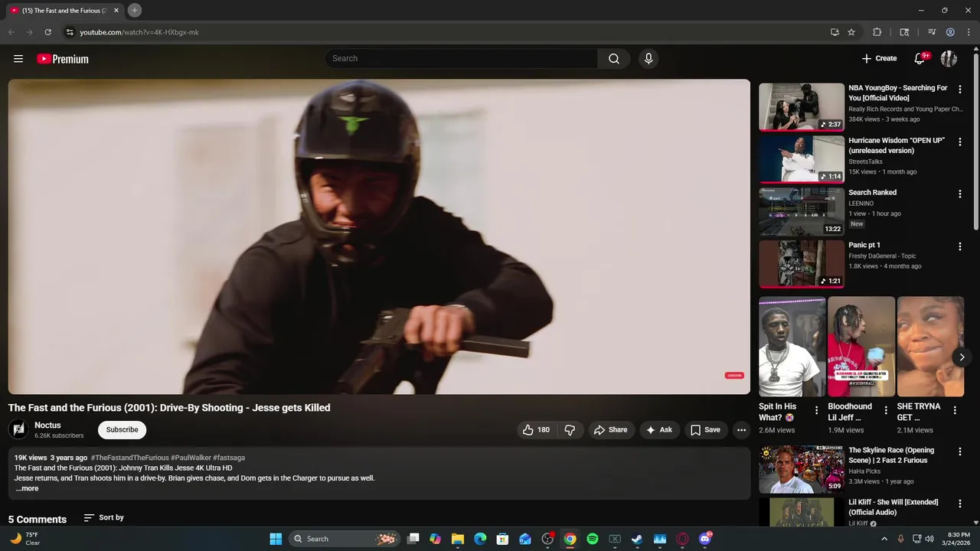Show hidden system tray icons
This screenshot has width=980, height=551.
click(x=884, y=539)
